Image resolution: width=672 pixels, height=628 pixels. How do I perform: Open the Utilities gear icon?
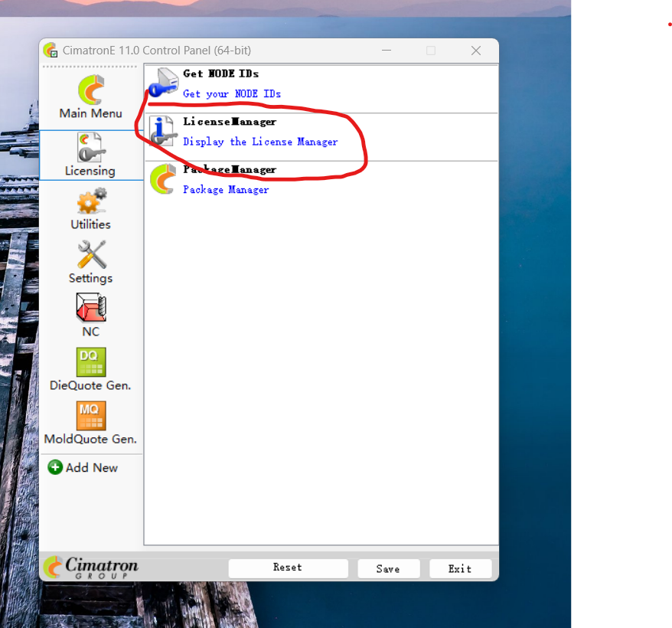point(91,201)
